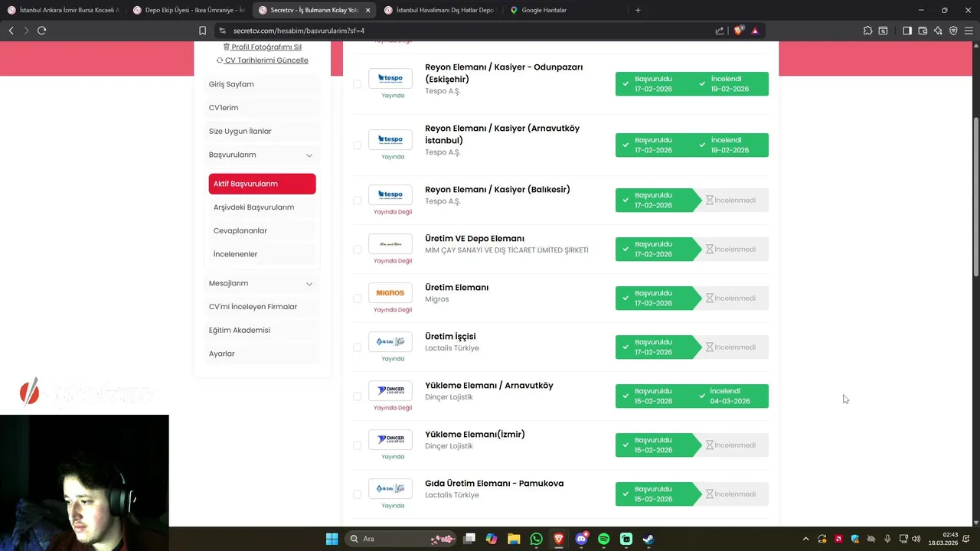
Task: Tick checkbox for Reyon Elemanı Balıkesir listing
Action: [x=357, y=201]
